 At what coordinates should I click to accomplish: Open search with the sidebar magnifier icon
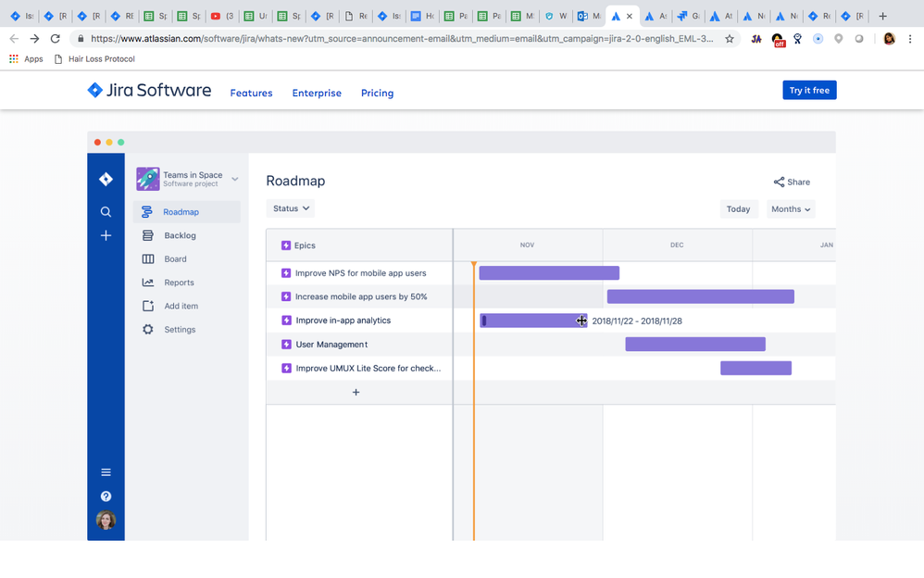106,212
